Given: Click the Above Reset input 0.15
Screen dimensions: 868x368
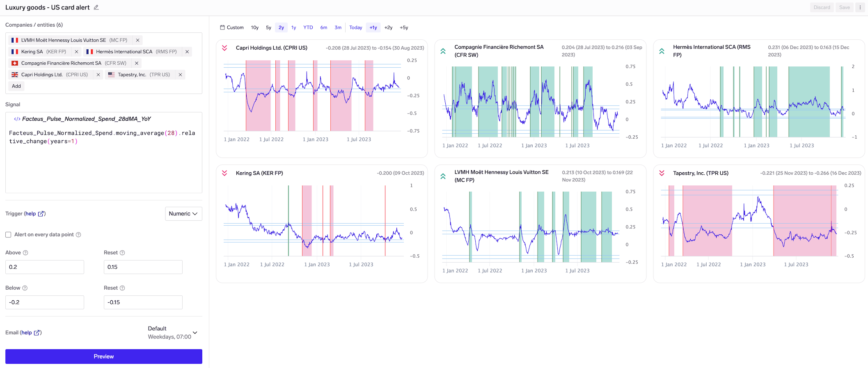Looking at the screenshot, I should tap(143, 267).
